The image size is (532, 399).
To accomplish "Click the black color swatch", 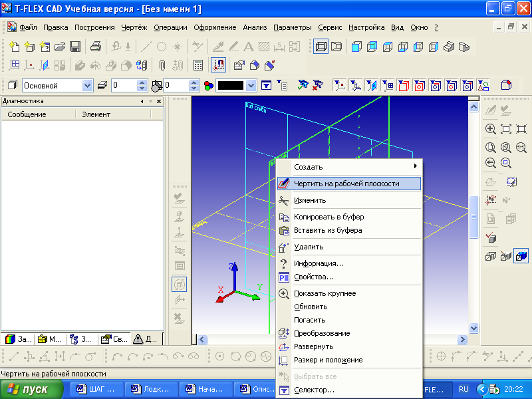I will (231, 86).
